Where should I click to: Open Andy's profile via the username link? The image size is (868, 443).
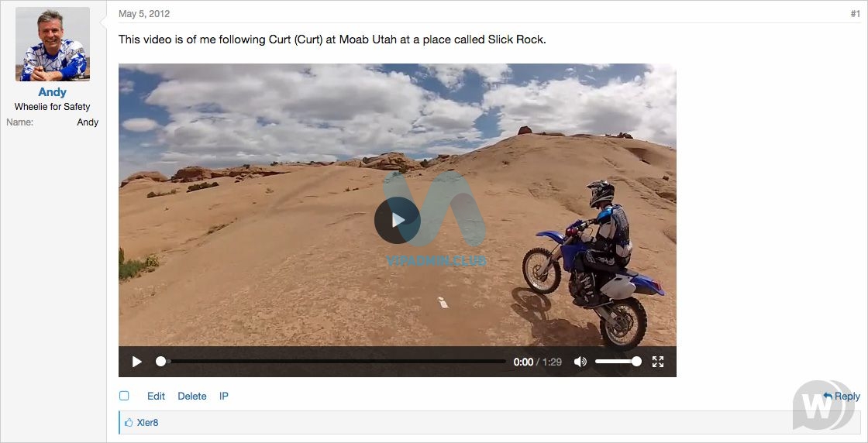52,92
